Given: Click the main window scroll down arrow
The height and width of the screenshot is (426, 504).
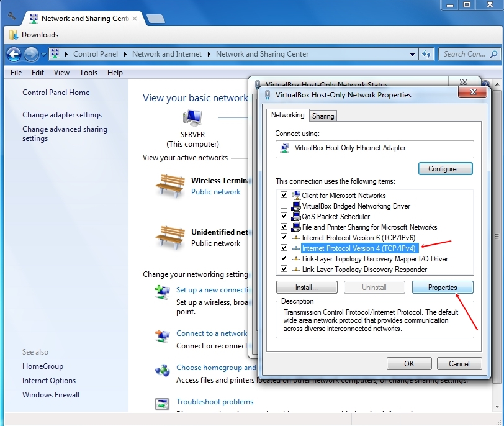Looking at the screenshot, I should tap(497, 406).
